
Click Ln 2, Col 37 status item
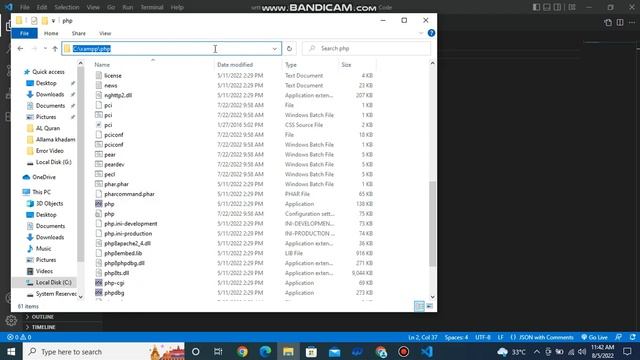point(422,337)
